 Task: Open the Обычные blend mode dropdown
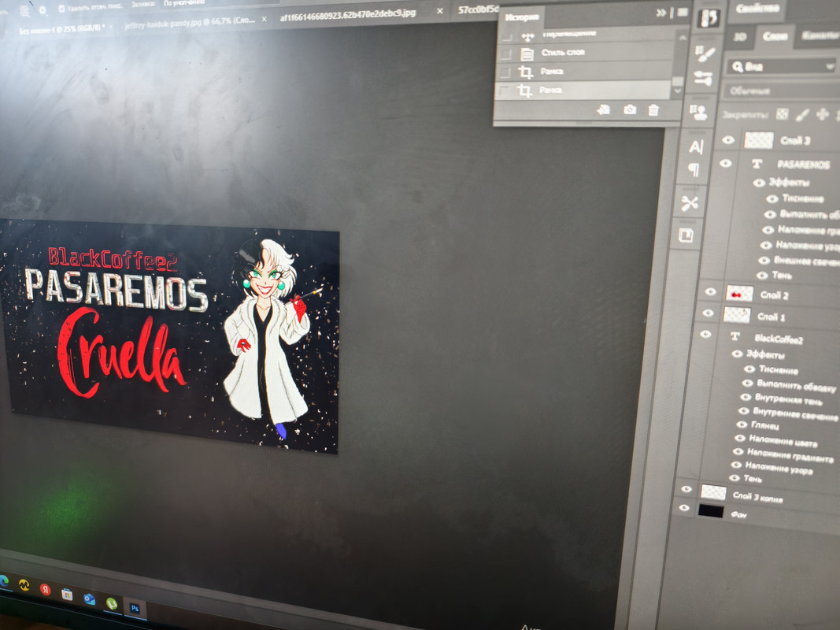[x=783, y=91]
